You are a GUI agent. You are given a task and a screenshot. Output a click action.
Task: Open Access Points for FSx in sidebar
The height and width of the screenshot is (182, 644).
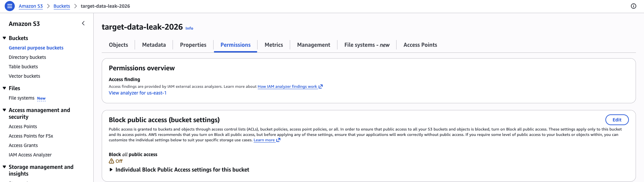tap(31, 136)
